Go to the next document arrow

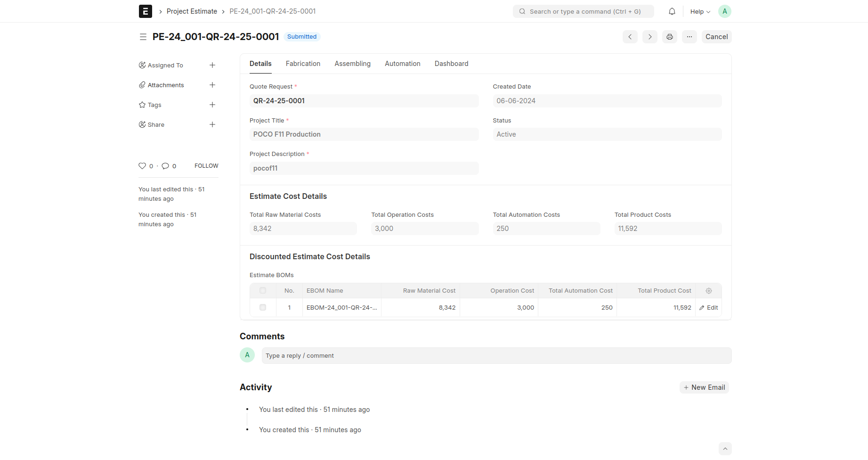pos(649,37)
